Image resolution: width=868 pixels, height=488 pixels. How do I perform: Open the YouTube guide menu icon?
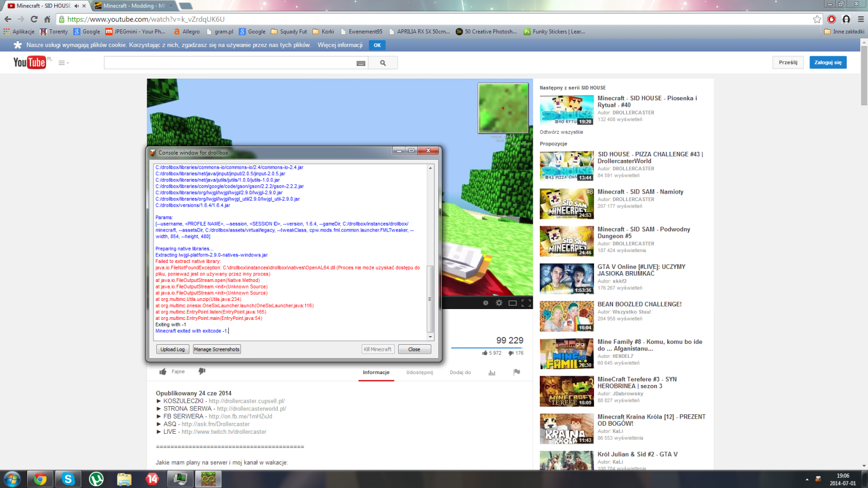tap(63, 63)
